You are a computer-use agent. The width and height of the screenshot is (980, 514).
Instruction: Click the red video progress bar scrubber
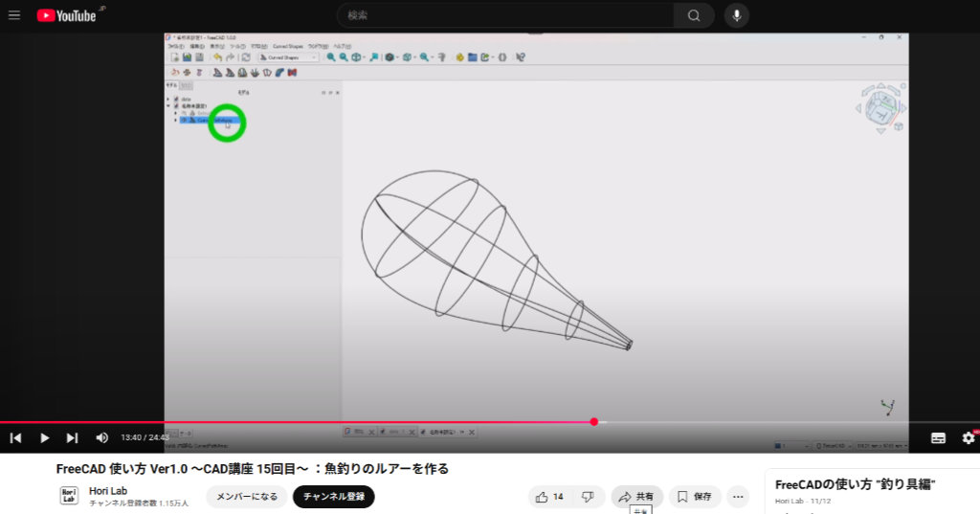[594, 421]
